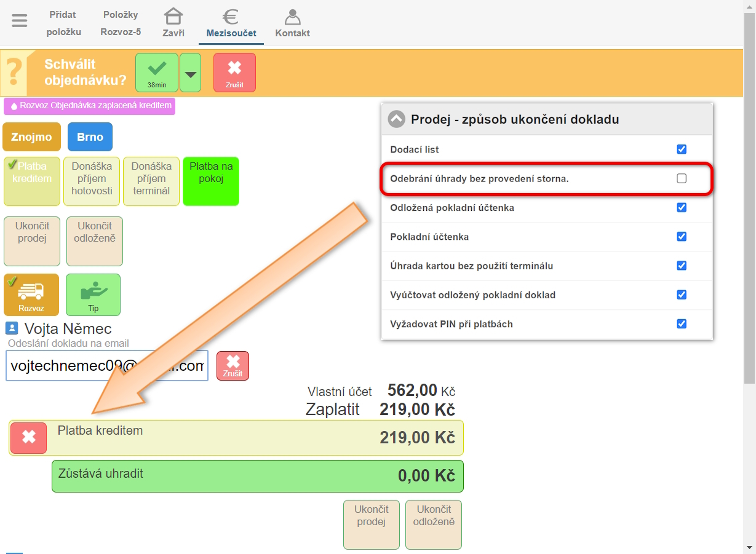Choose the green Platba na pokoj button
The height and width of the screenshot is (554, 756).
tap(211, 181)
